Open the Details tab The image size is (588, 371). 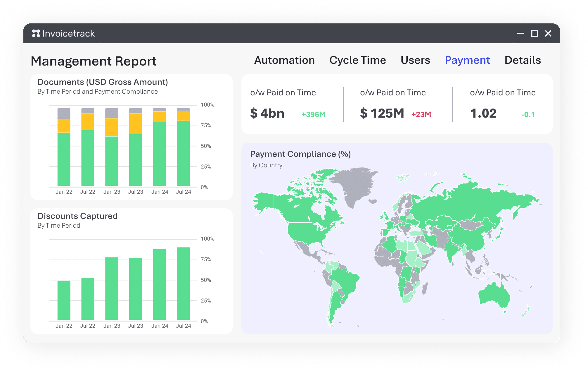523,60
